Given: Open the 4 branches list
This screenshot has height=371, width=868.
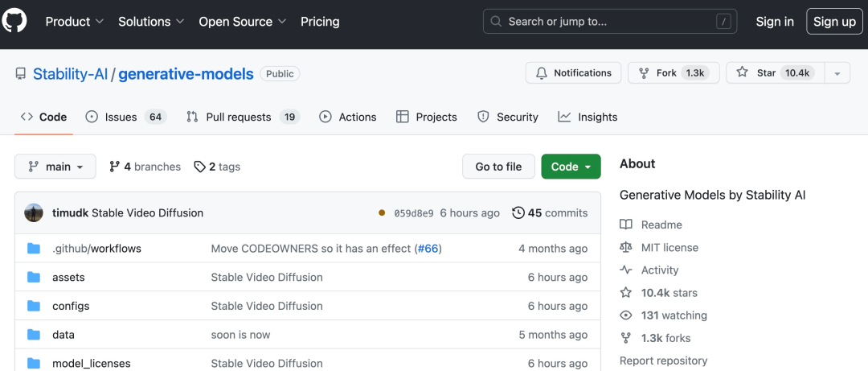Looking at the screenshot, I should point(145,167).
